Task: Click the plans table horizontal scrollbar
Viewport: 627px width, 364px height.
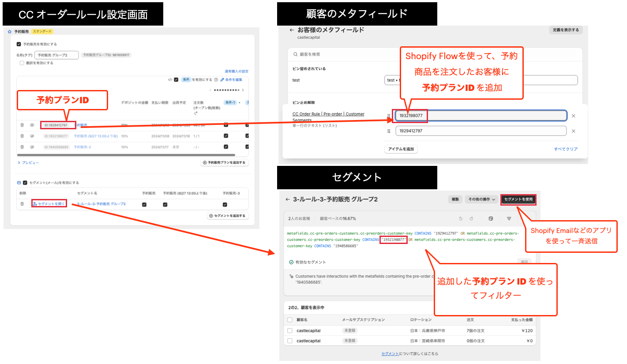Action: click(x=127, y=155)
